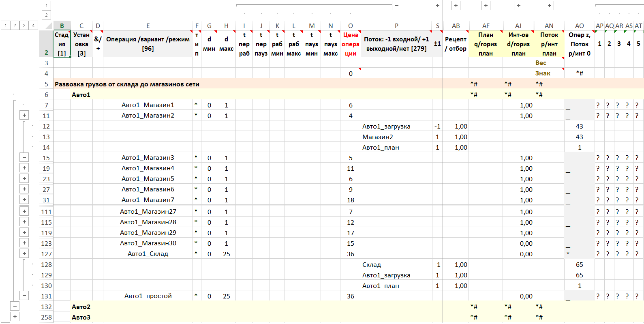Select the row 5 header
Screen dimensions: 644x324
tap(46, 84)
